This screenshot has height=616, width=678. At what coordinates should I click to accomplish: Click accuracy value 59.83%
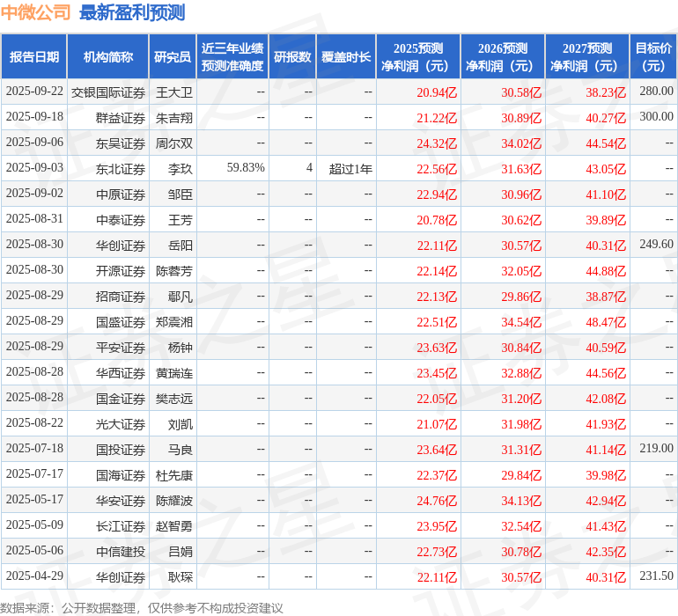click(x=246, y=167)
